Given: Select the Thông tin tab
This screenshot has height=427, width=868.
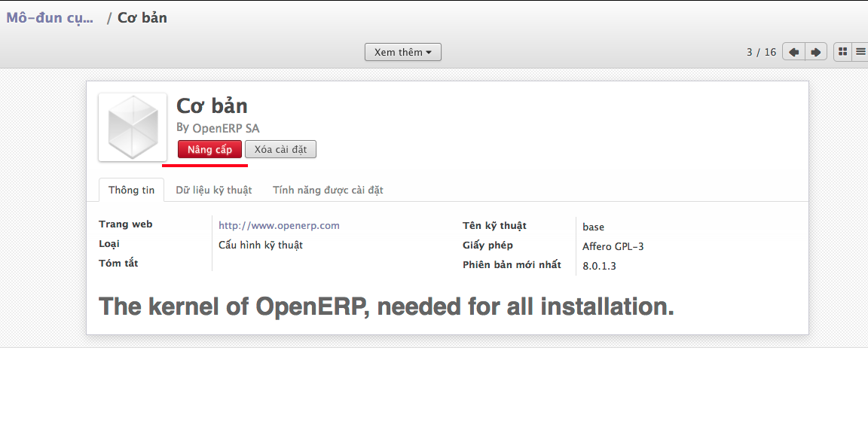Looking at the screenshot, I should pos(131,190).
